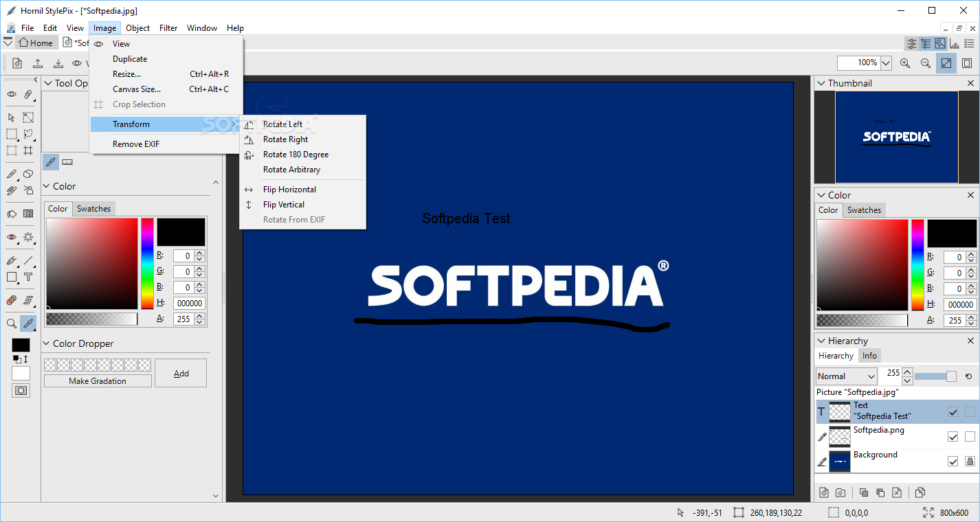The image size is (980, 522).
Task: Select the rectangular marquee selection tool
Action: click(12, 134)
